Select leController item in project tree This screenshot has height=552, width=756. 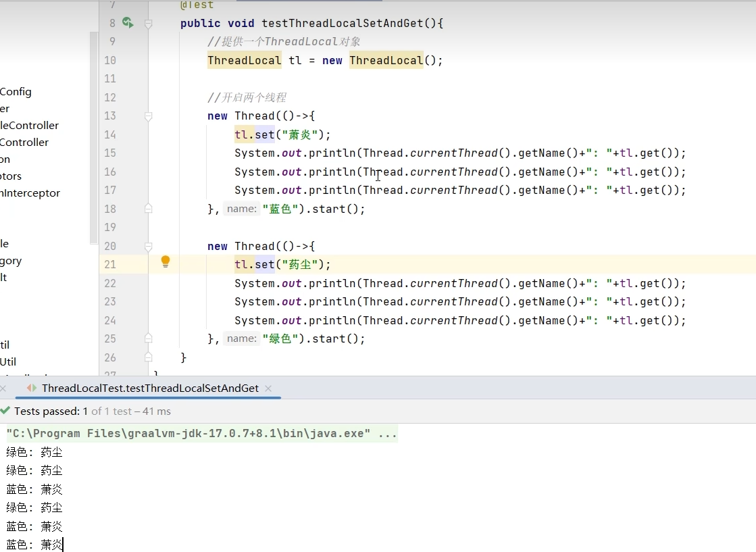pyautogui.click(x=30, y=126)
